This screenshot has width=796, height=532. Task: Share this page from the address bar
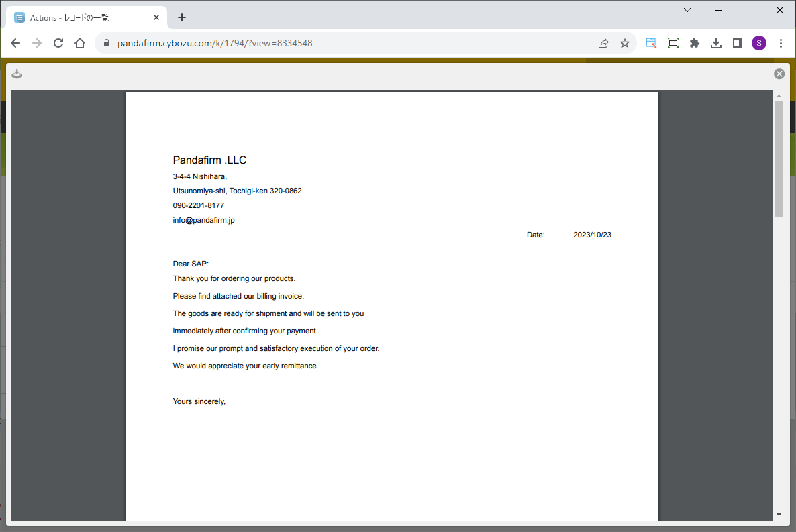(x=603, y=43)
